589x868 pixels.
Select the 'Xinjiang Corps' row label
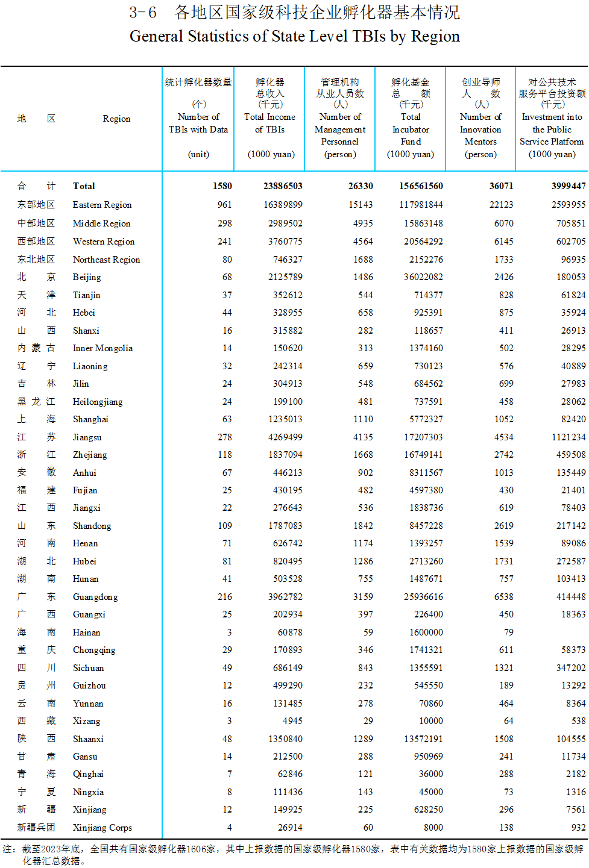(102, 828)
